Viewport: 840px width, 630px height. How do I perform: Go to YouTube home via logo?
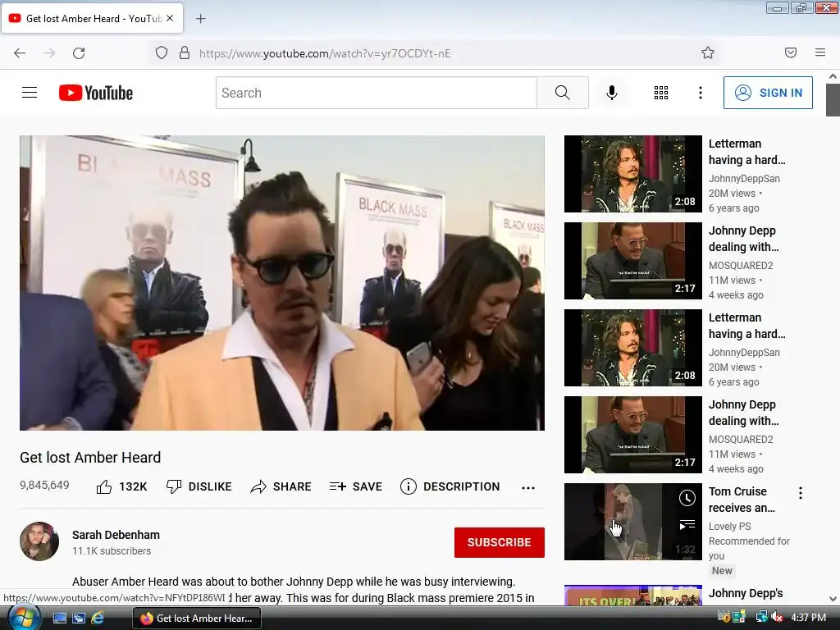point(96,93)
